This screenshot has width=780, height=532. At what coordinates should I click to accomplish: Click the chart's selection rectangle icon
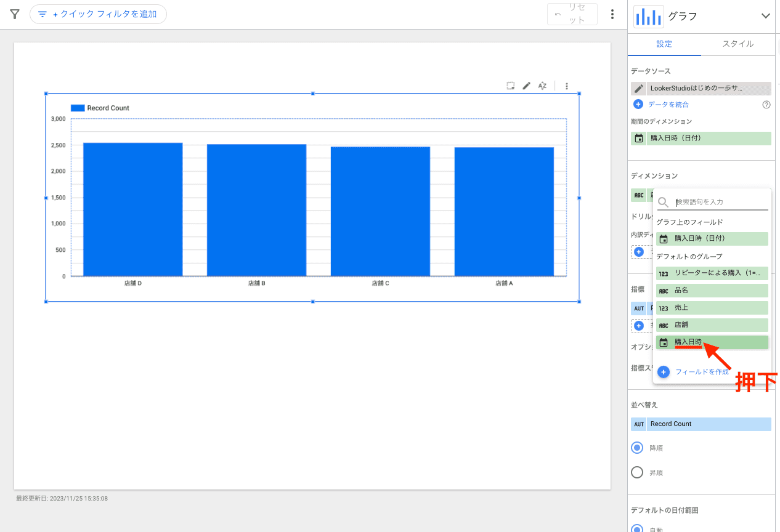pos(511,86)
